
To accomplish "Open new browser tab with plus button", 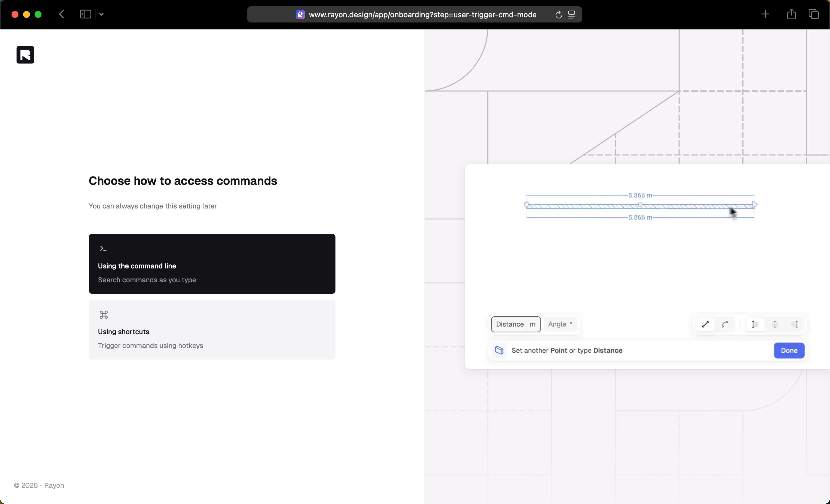I will click(x=765, y=14).
